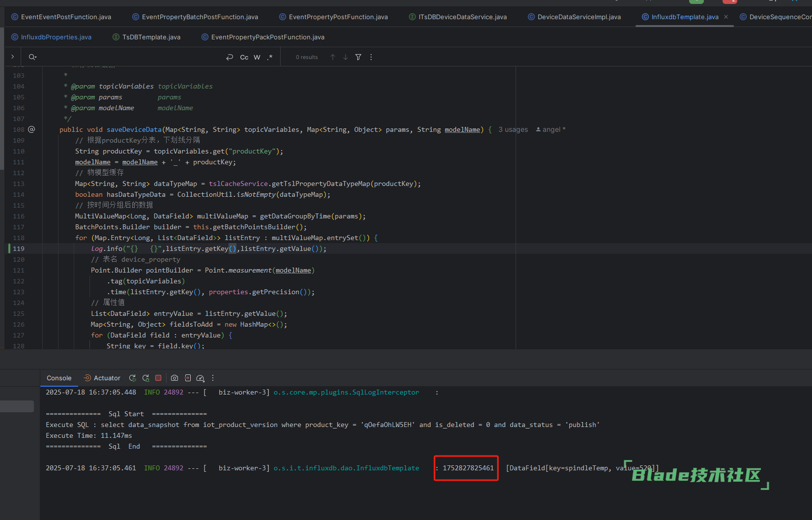Switch to EventPropertyBatchPostFunction.java tab
This screenshot has width=812, height=520.
195,17
